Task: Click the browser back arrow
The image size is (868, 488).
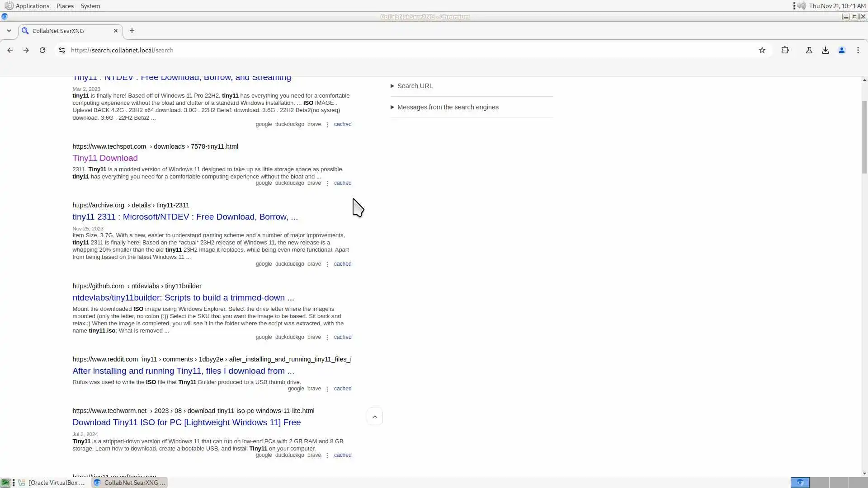Action: [x=10, y=50]
